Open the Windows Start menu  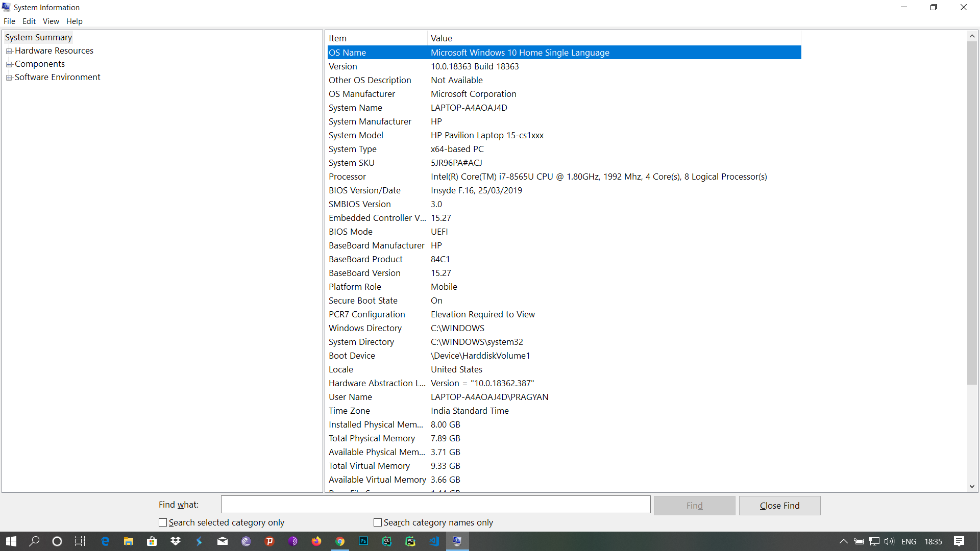(11, 541)
